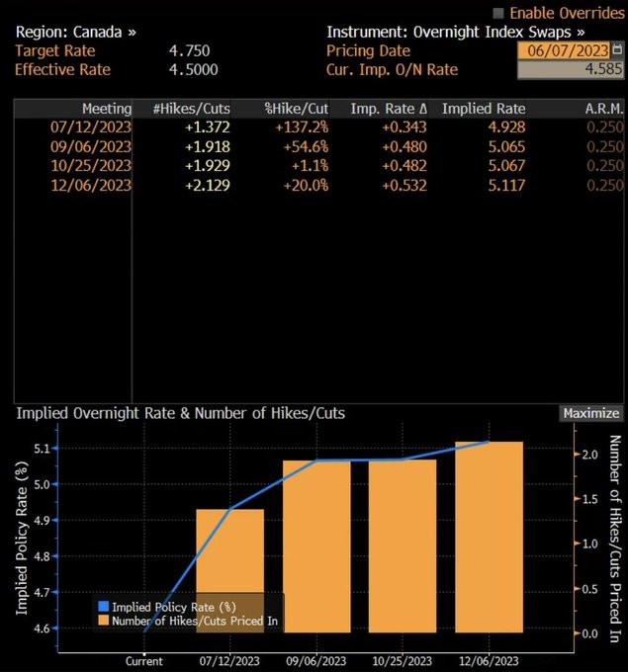Screen dimensions: 628x672
Task: Click the Target Rate label
Action: pos(55,50)
